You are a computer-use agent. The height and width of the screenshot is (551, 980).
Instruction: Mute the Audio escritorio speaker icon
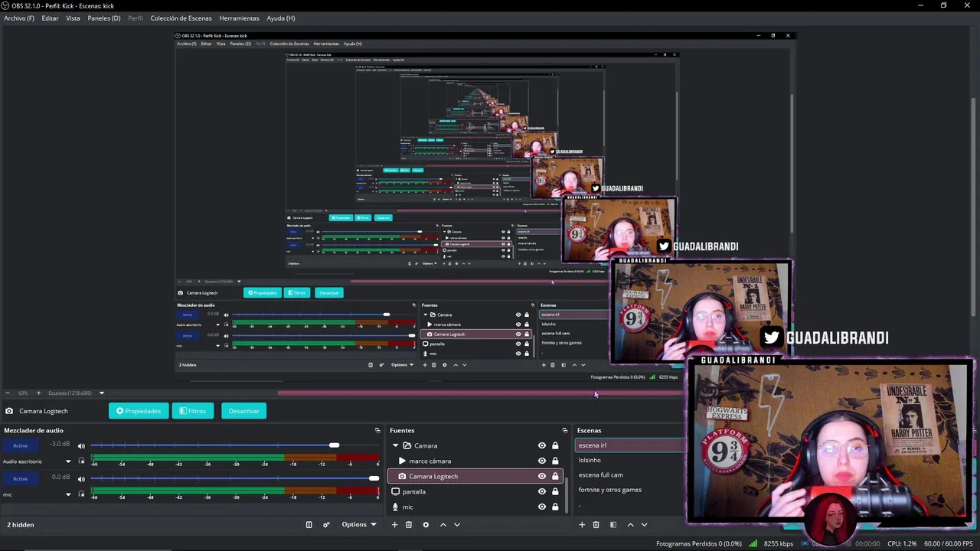(81, 445)
